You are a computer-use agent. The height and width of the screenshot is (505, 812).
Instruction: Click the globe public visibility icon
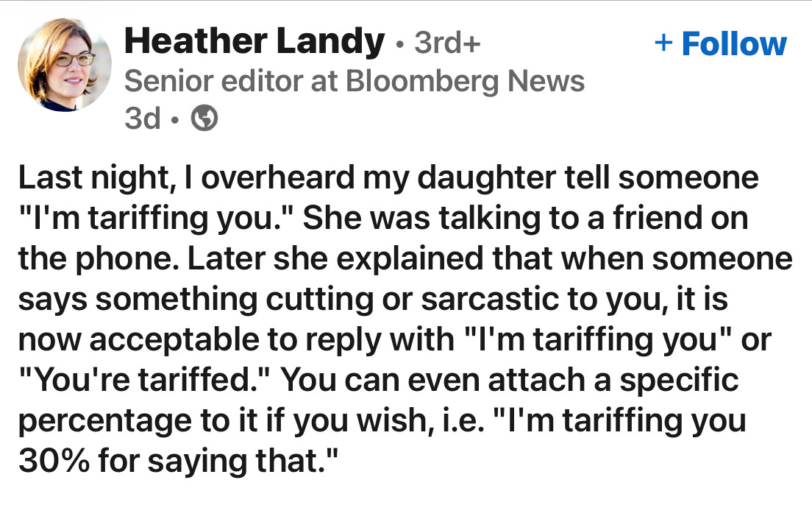coord(204,119)
